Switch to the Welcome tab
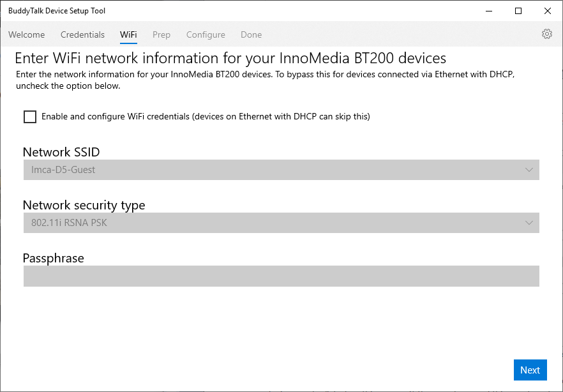Screen dimensions: 563x392 tap(27, 35)
